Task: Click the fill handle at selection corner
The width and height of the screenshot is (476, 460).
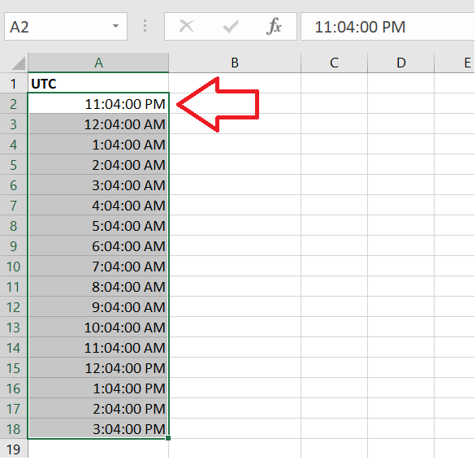Action: point(168,438)
